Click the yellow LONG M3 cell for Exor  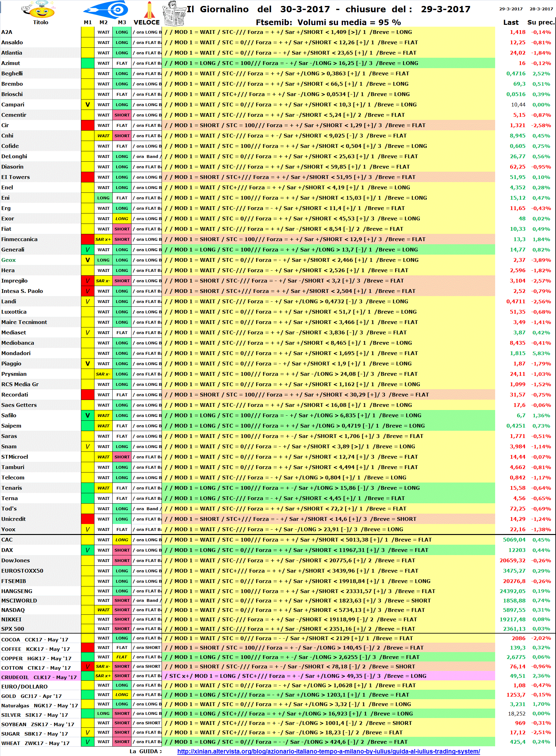point(122,219)
